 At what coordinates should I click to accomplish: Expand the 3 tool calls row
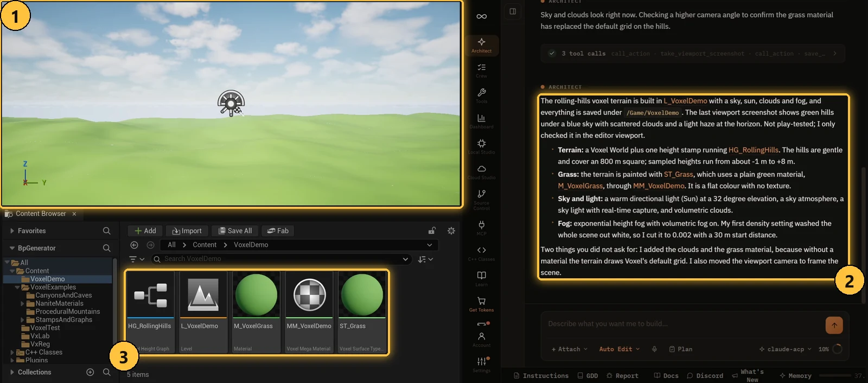tap(693, 53)
